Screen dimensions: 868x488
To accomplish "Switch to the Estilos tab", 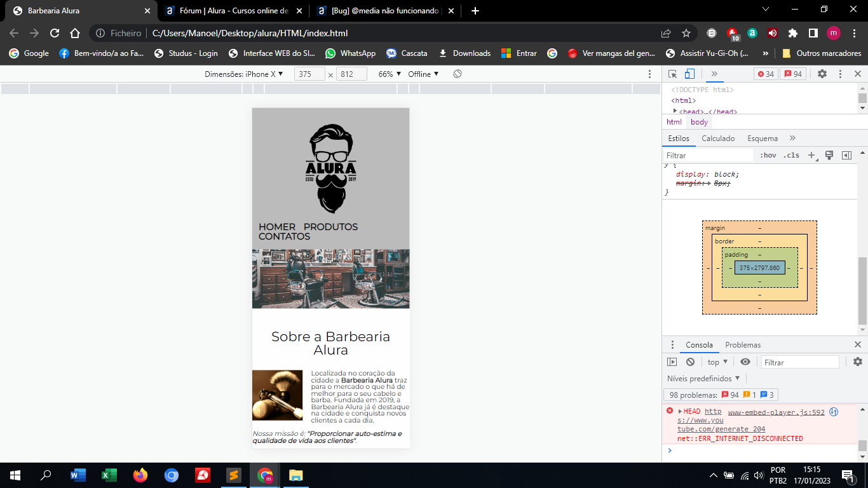I will pyautogui.click(x=679, y=139).
